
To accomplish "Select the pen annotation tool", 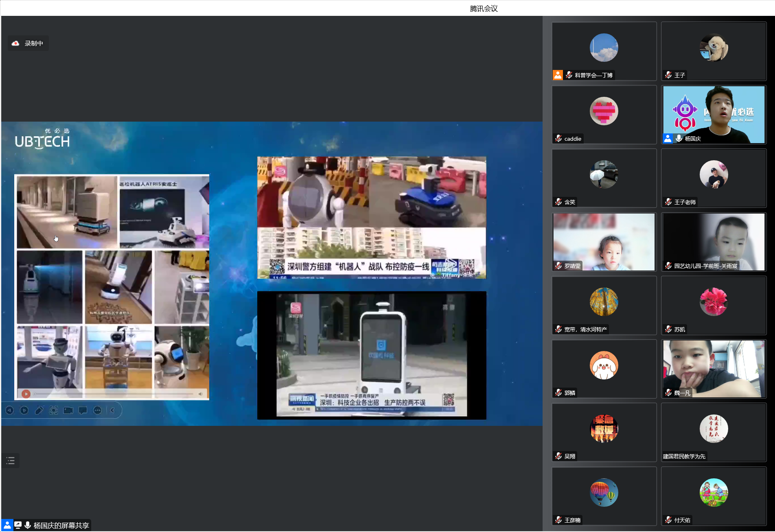I will click(x=39, y=410).
